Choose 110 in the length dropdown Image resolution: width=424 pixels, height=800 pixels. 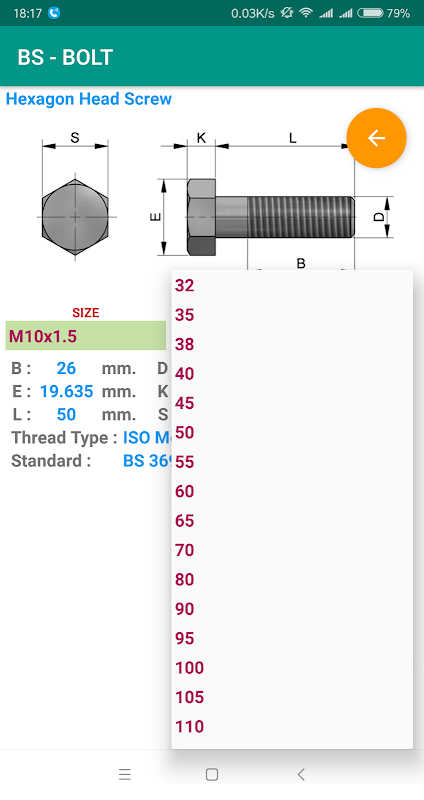click(x=292, y=727)
